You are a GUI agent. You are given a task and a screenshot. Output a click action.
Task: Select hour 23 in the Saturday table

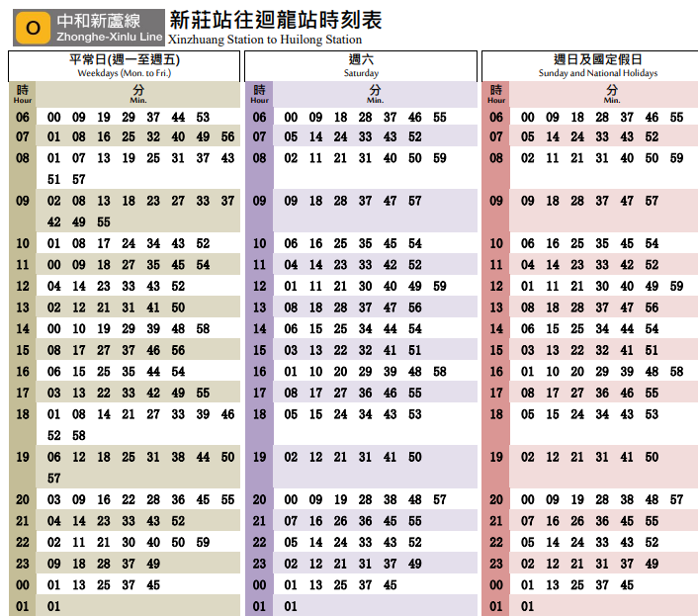(259, 564)
